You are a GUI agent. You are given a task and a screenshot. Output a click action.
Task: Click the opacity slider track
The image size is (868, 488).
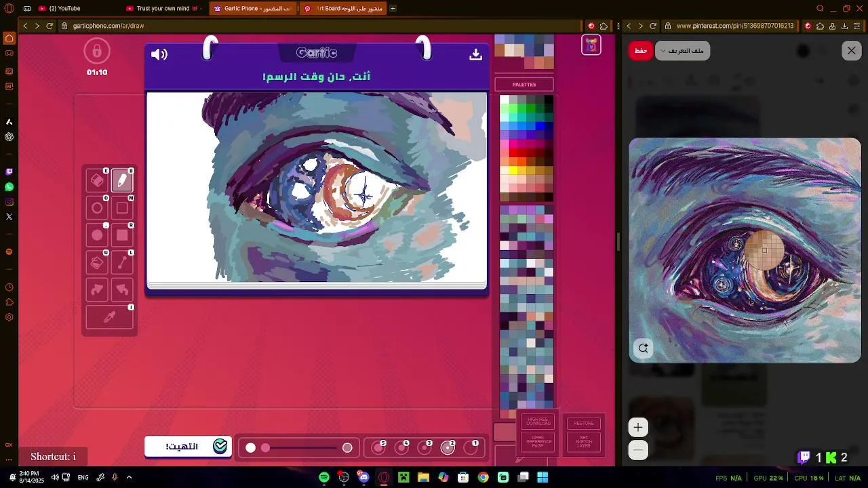coord(299,447)
